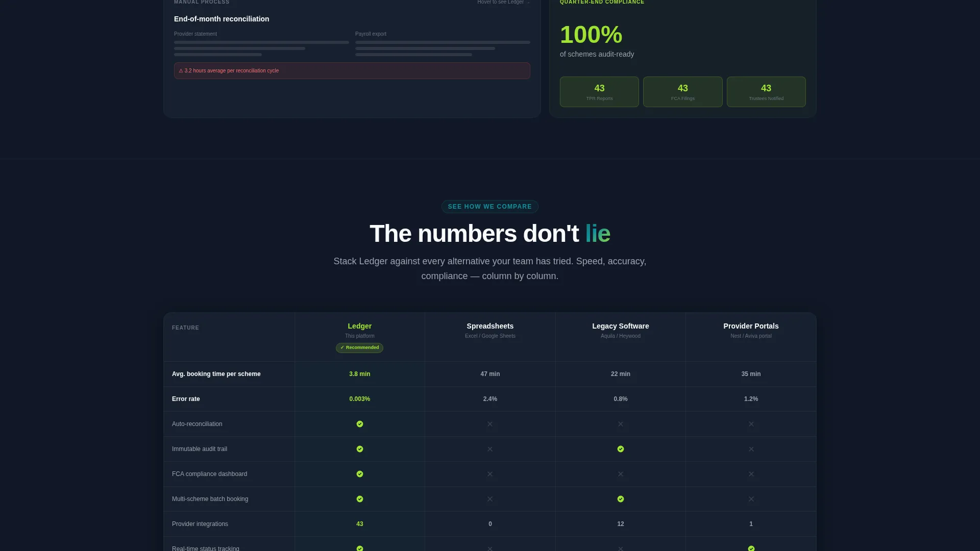Click the Provider integrations row label
980x551 pixels.
200,524
